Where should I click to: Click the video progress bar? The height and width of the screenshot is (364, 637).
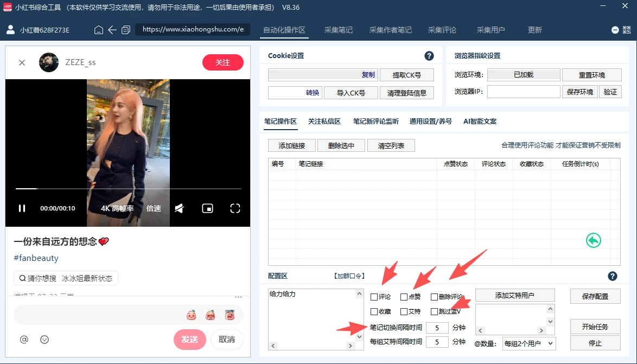click(129, 188)
